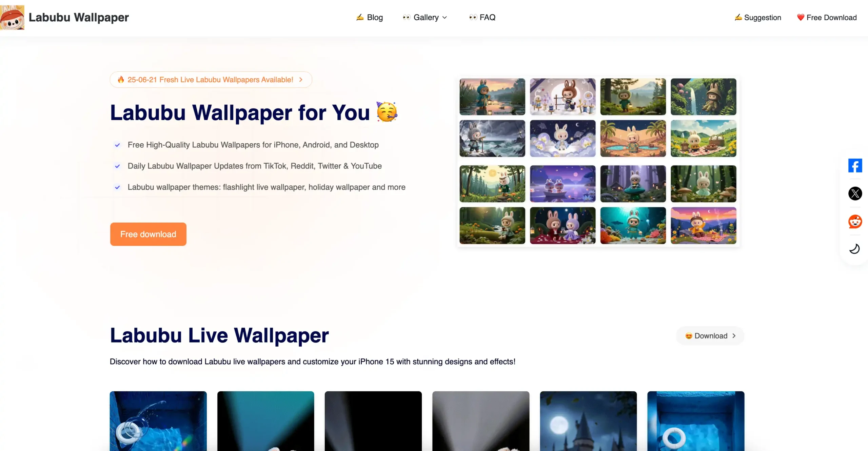Image resolution: width=868 pixels, height=451 pixels.
Task: Share page via Reddit icon
Action: 855,222
